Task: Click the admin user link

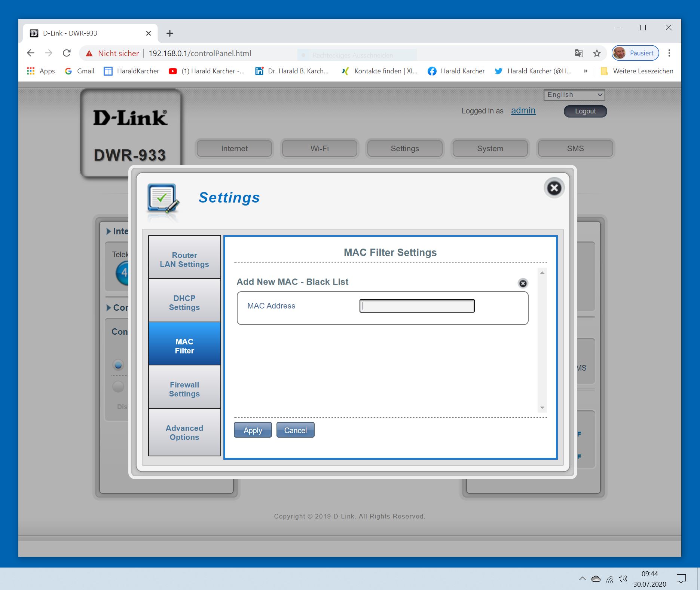Action: tap(523, 110)
